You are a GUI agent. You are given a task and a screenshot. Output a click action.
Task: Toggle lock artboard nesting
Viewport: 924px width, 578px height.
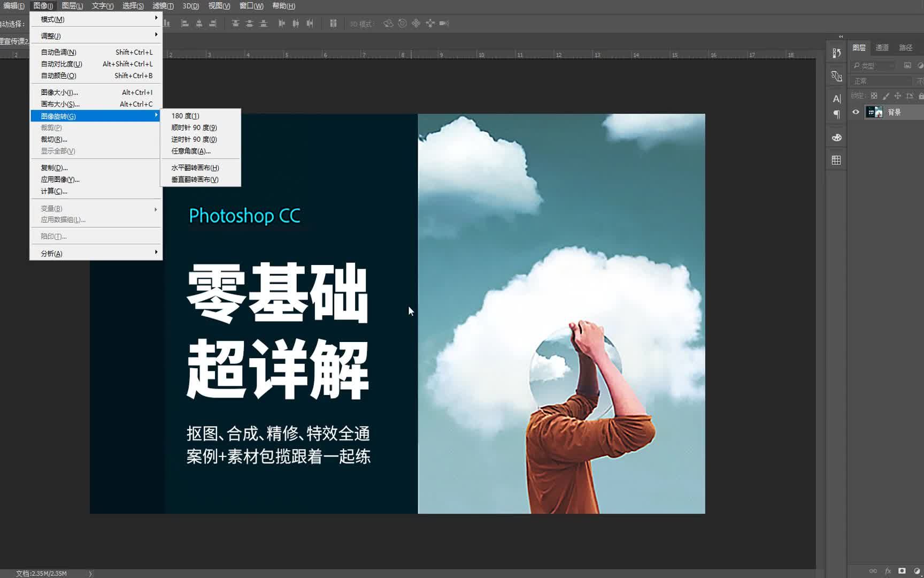910,96
